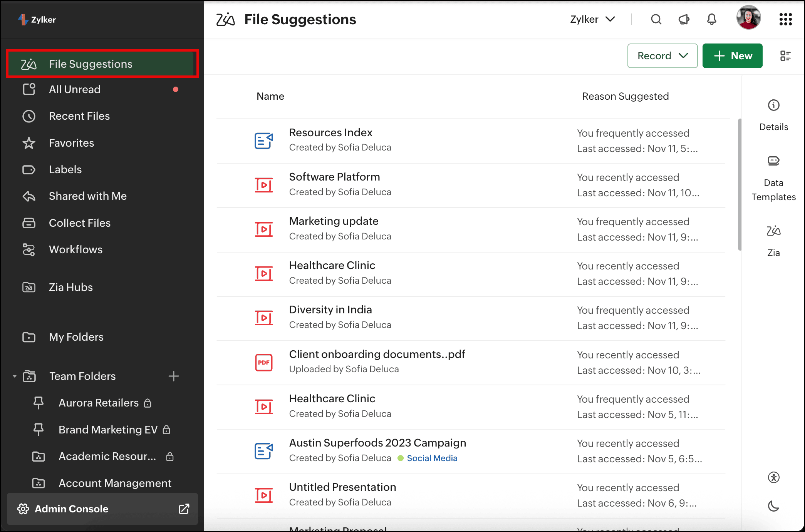
Task: Click the green New button
Action: [x=732, y=56]
